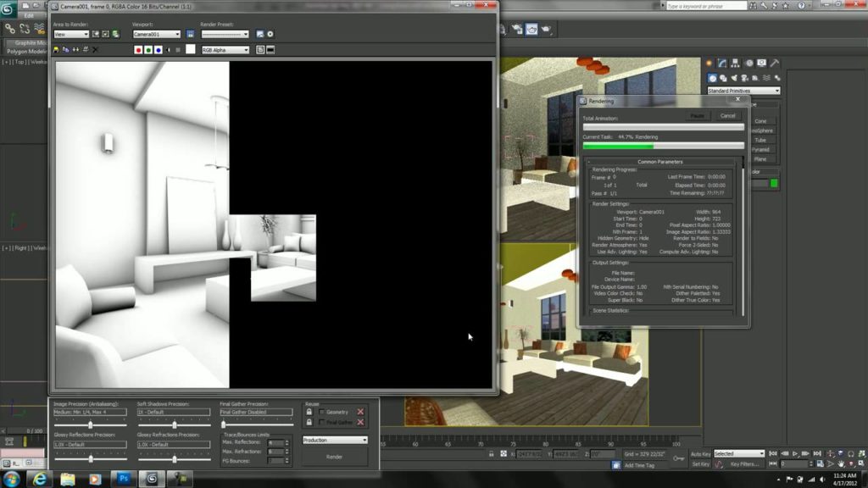Toggle the Geometry reuse lock icon
This screenshot has height=488, width=868.
[309, 412]
